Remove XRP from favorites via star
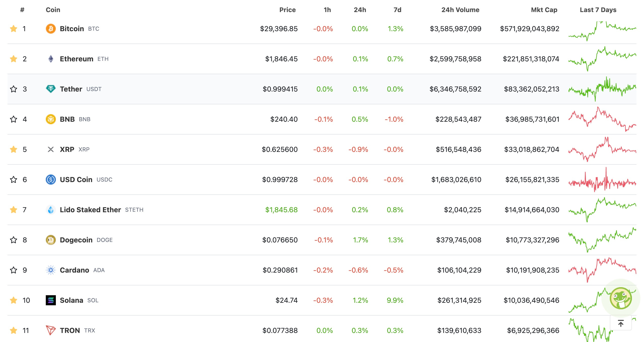The image size is (644, 342). (x=14, y=149)
